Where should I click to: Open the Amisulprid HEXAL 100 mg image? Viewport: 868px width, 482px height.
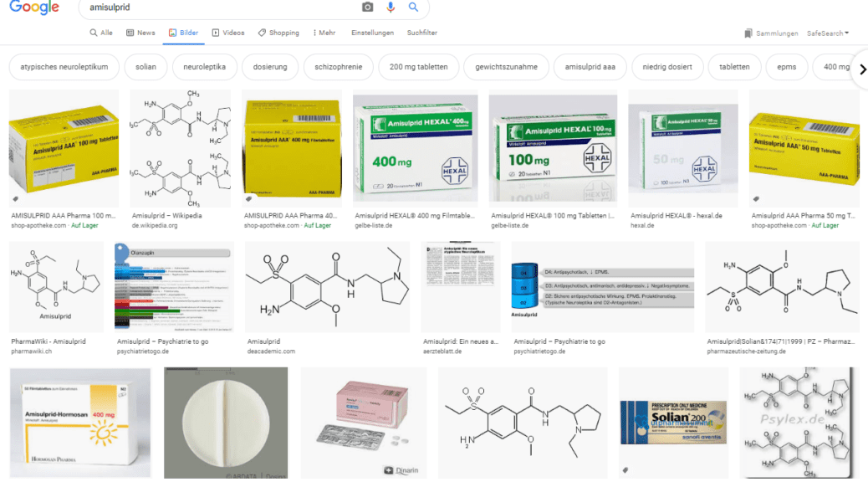coord(553,148)
